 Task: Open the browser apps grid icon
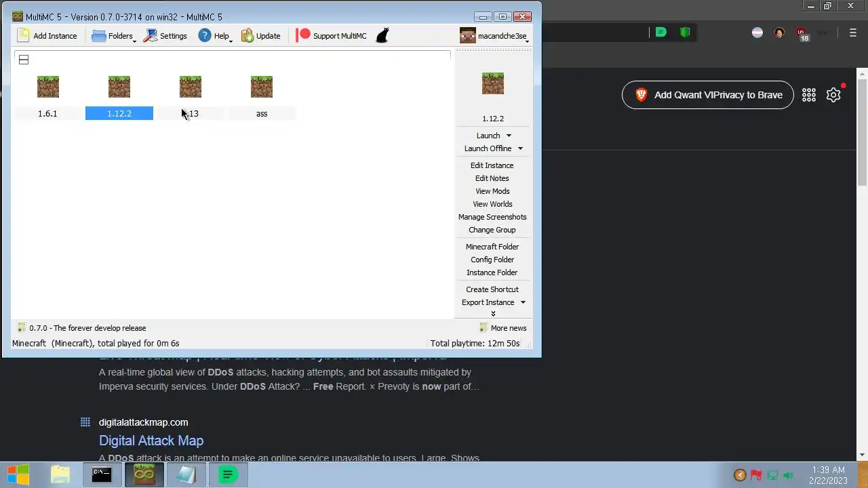click(809, 95)
